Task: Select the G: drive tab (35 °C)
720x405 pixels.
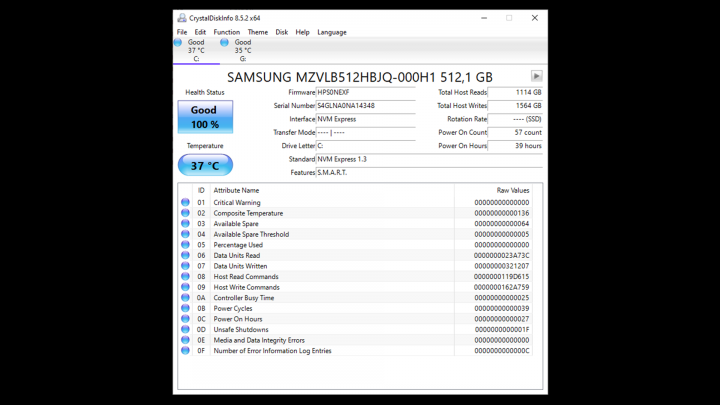Action: click(243, 51)
